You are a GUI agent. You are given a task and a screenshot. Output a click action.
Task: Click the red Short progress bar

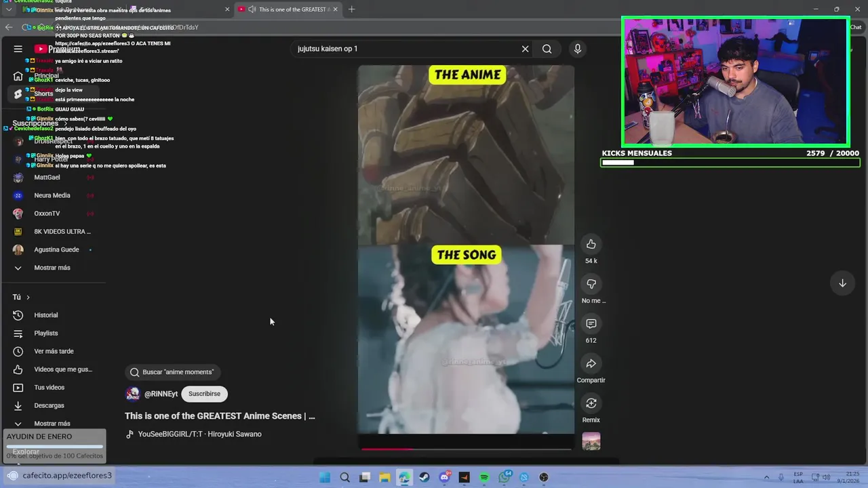tap(467, 449)
